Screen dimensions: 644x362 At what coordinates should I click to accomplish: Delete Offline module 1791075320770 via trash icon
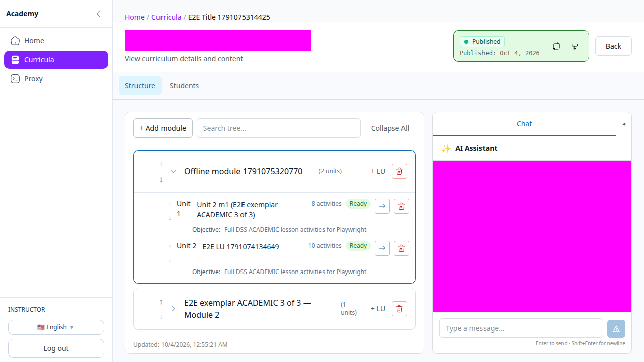coord(399,171)
